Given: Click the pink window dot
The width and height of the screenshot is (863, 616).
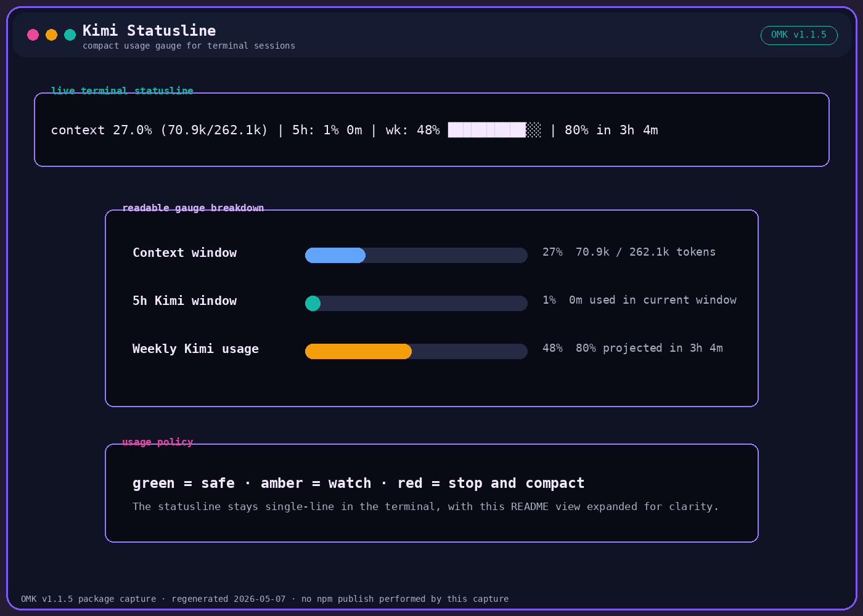Looking at the screenshot, I should 33,34.
